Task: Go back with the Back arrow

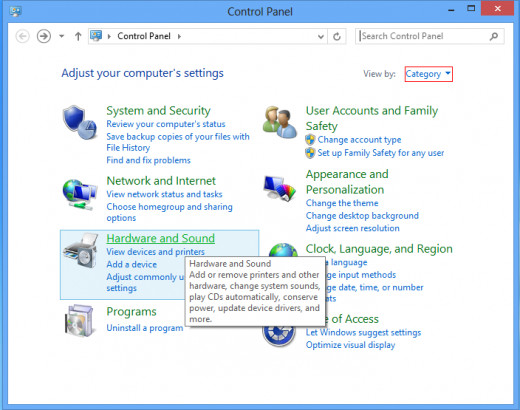Action: pos(23,36)
